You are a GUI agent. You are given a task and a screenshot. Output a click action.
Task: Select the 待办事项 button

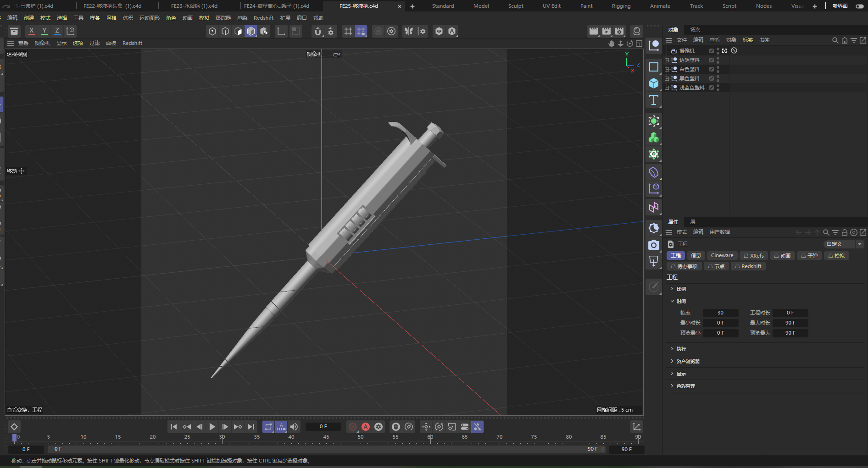684,266
